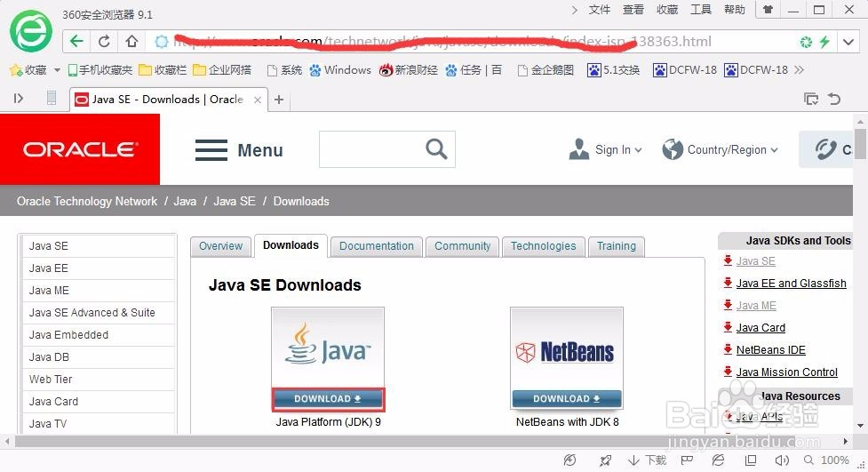Screen dimensions: 868x472
Task: Click the 360 browser logo icon
Action: coord(31,31)
